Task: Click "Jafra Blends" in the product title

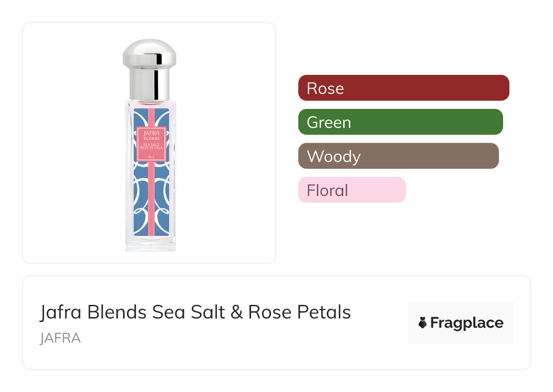Action: (93, 312)
